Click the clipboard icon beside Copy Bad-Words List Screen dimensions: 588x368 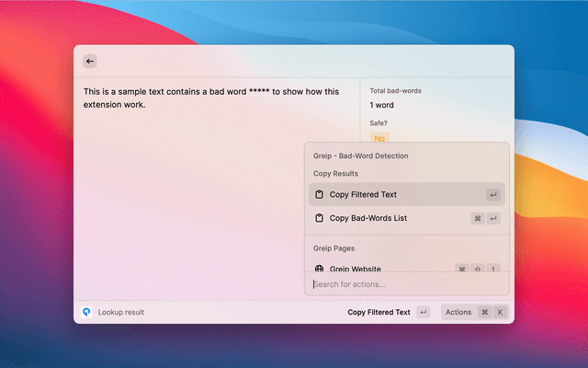pyautogui.click(x=319, y=219)
